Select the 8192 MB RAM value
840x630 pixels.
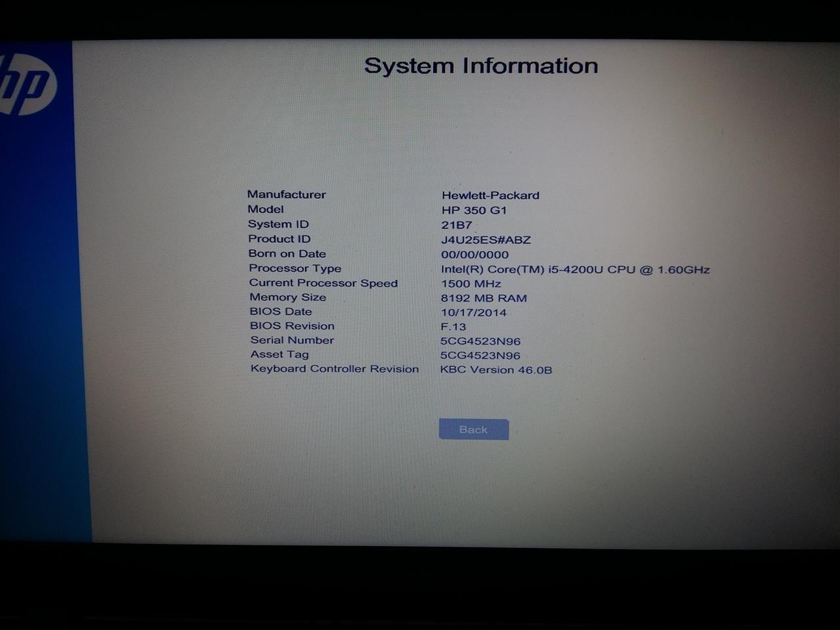[484, 298]
